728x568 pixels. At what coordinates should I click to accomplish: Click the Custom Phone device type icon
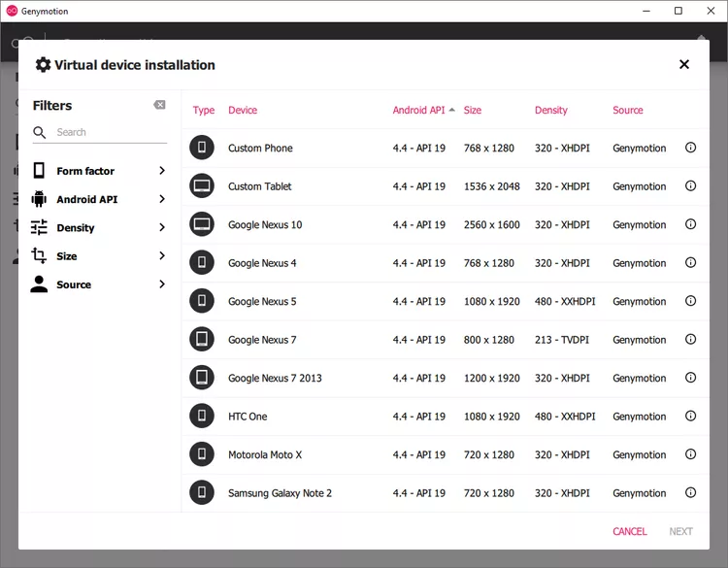click(202, 148)
